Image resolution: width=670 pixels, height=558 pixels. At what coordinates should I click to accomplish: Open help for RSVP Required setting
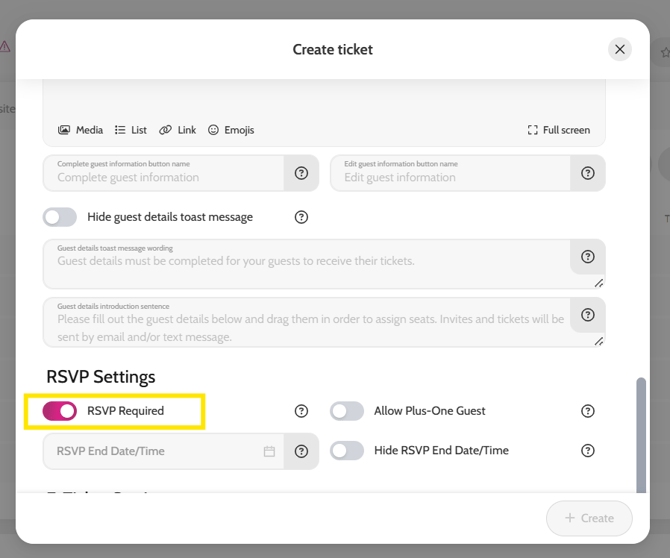pyautogui.click(x=301, y=411)
